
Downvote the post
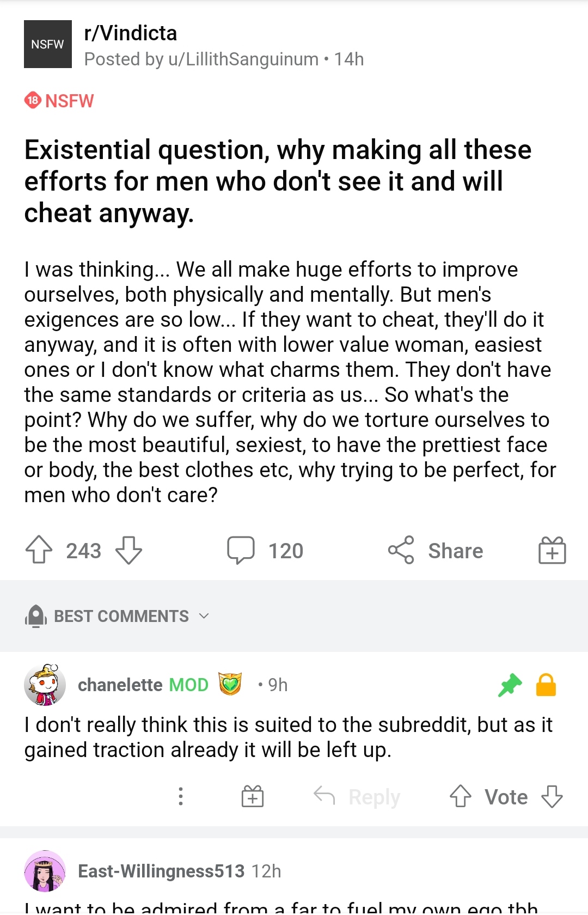(129, 550)
